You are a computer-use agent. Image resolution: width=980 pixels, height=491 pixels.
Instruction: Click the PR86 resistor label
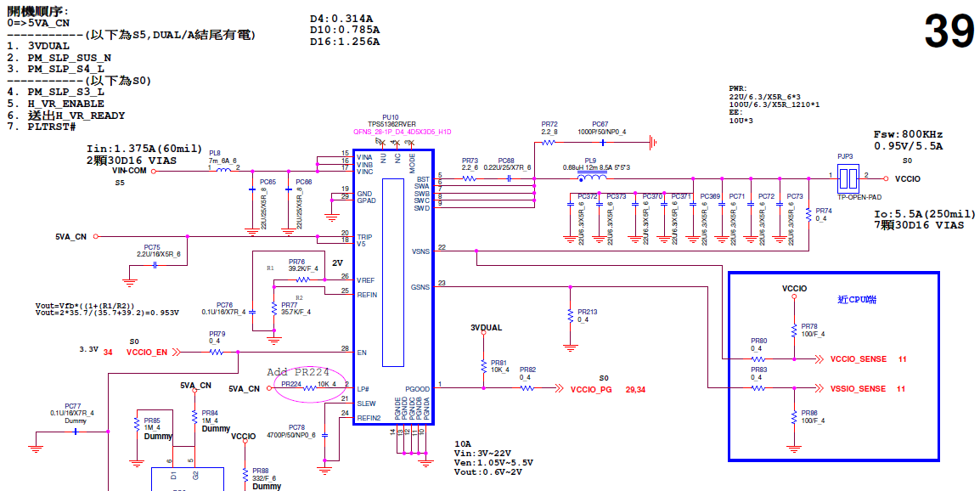(808, 413)
